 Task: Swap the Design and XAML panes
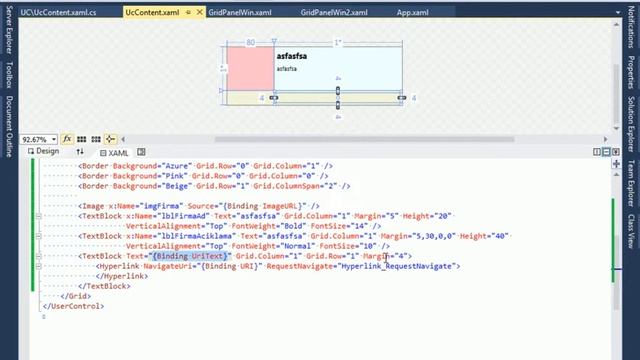point(80,152)
